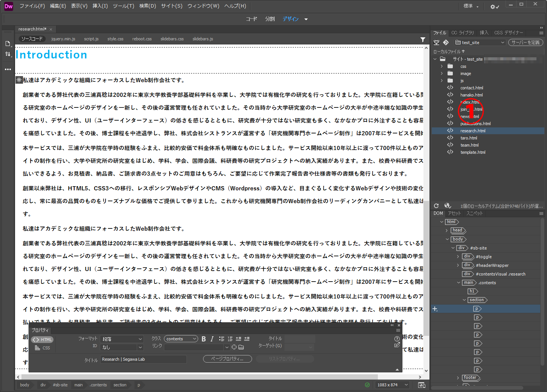Viewport: 547px width, 392px height.
Task: Apply unordered list in the Properties panel
Action: 222,339
